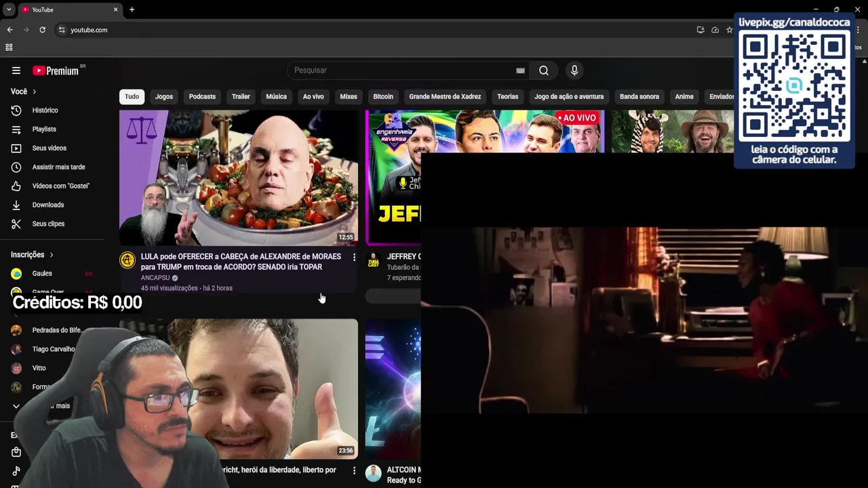The image size is (868, 488).
Task: Click the Histórico clock icon
Action: pyautogui.click(x=16, y=110)
